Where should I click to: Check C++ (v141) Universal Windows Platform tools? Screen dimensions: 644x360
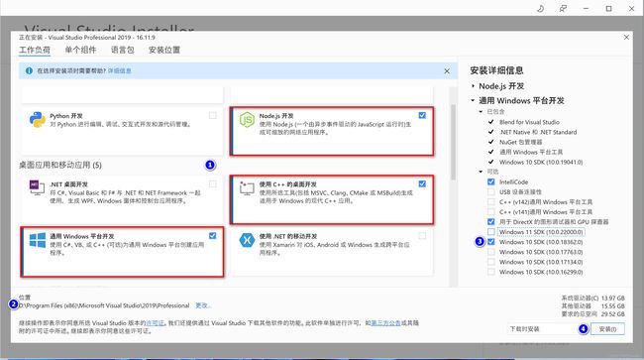coord(491,211)
